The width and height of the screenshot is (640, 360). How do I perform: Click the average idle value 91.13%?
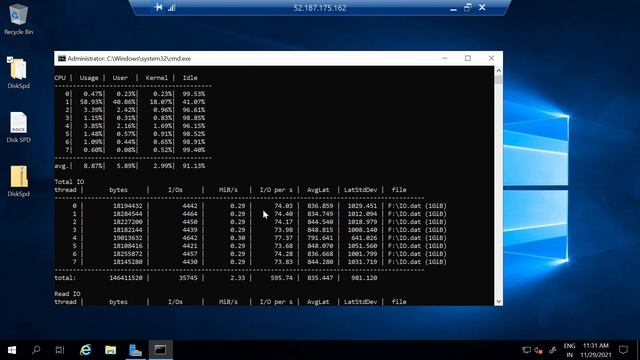point(194,166)
